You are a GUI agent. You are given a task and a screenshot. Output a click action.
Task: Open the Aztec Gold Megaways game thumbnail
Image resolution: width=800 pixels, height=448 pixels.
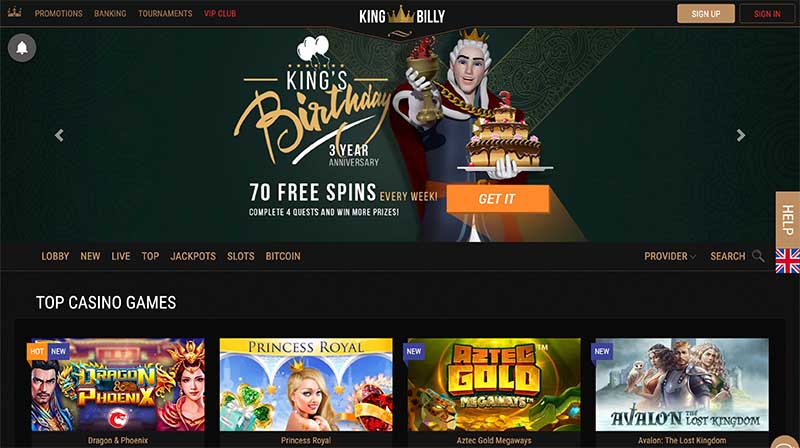click(x=494, y=385)
